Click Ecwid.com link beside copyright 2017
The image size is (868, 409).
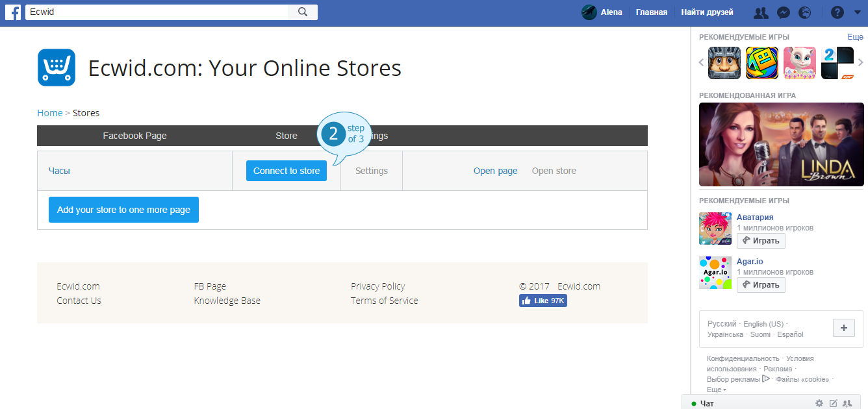pos(579,286)
